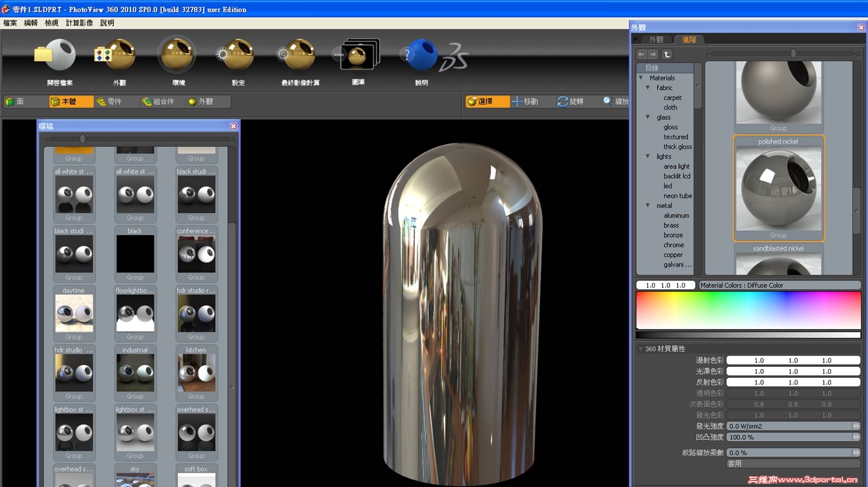
Task: Activate the 移動 move tool
Action: [x=533, y=102]
